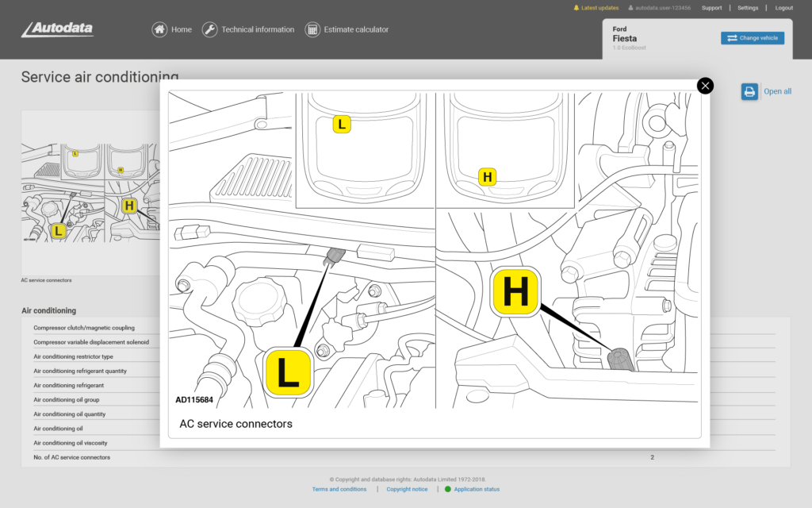The image size is (812, 508).
Task: Open the Settings menu
Action: click(x=747, y=7)
